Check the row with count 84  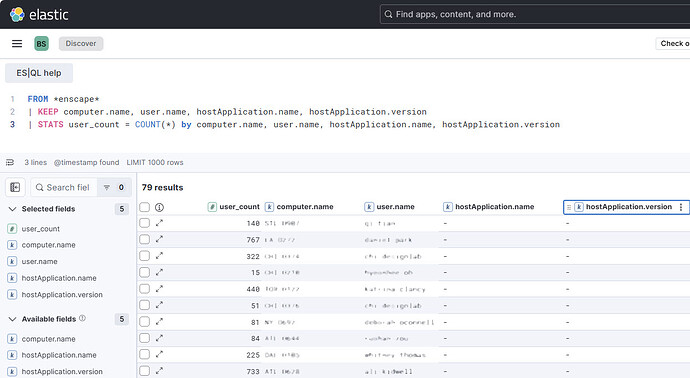tap(144, 338)
